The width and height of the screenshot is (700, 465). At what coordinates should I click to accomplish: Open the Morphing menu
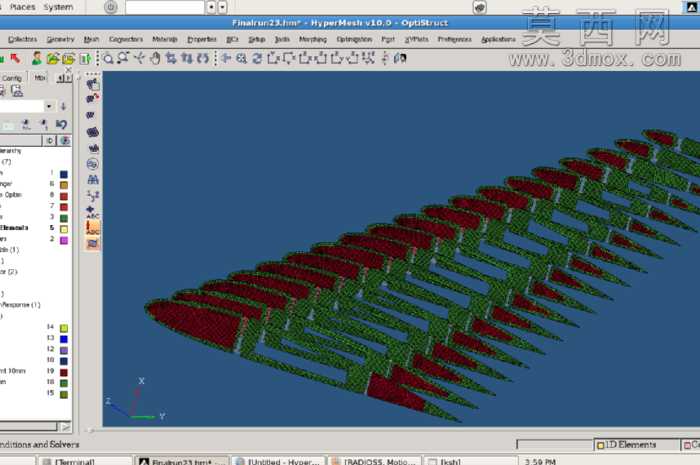click(313, 39)
